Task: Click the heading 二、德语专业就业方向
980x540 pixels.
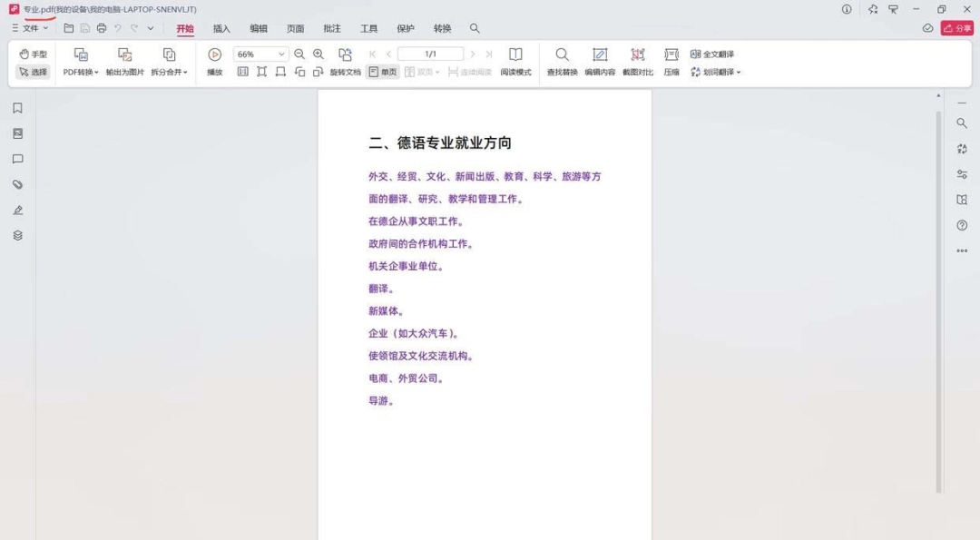Action: click(x=440, y=143)
